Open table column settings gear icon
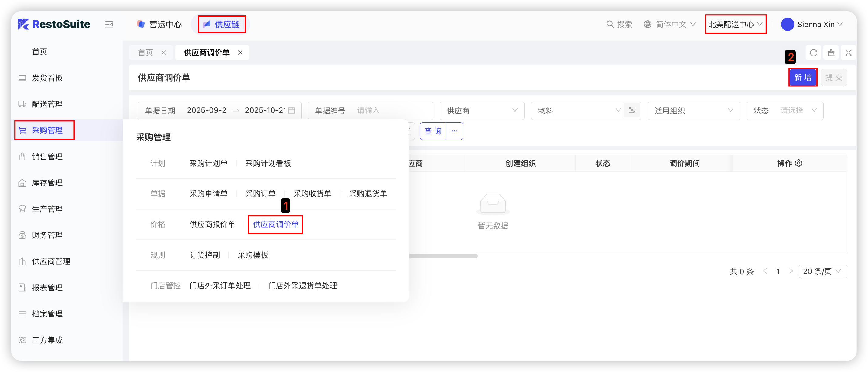The width and height of the screenshot is (868, 372). (798, 163)
